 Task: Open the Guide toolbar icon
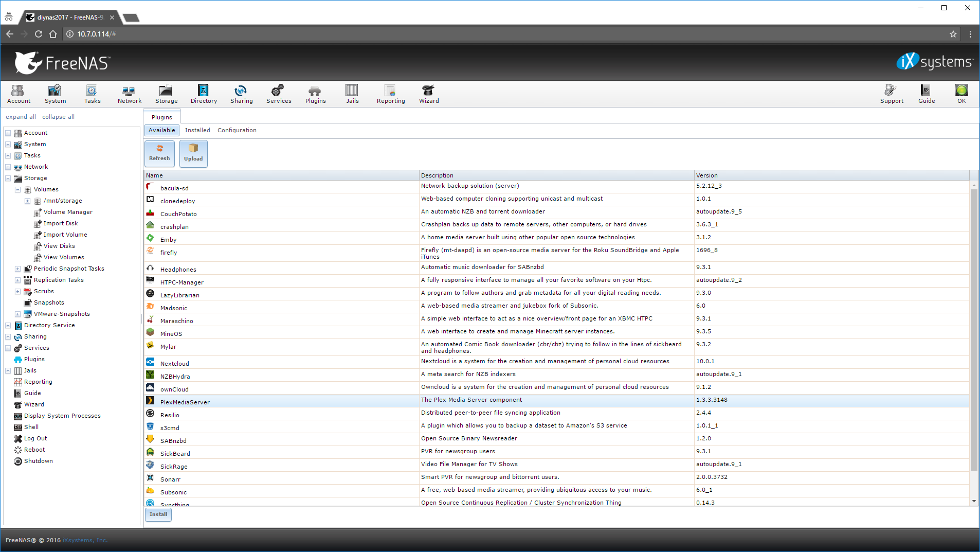point(927,94)
